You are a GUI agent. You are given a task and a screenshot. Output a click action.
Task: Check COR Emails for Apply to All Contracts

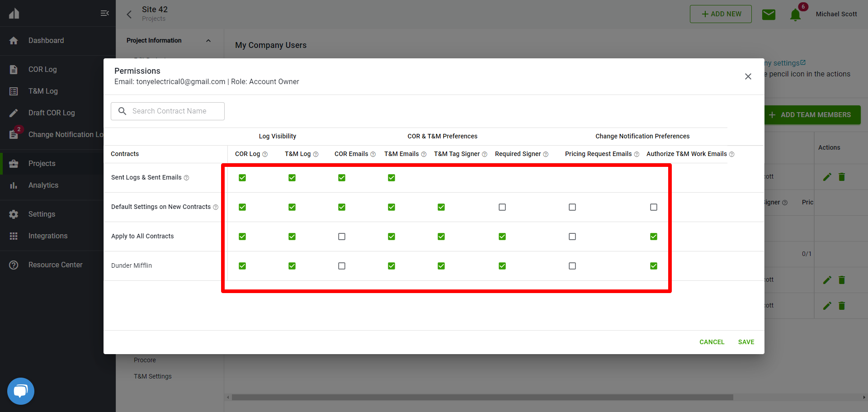click(x=342, y=237)
